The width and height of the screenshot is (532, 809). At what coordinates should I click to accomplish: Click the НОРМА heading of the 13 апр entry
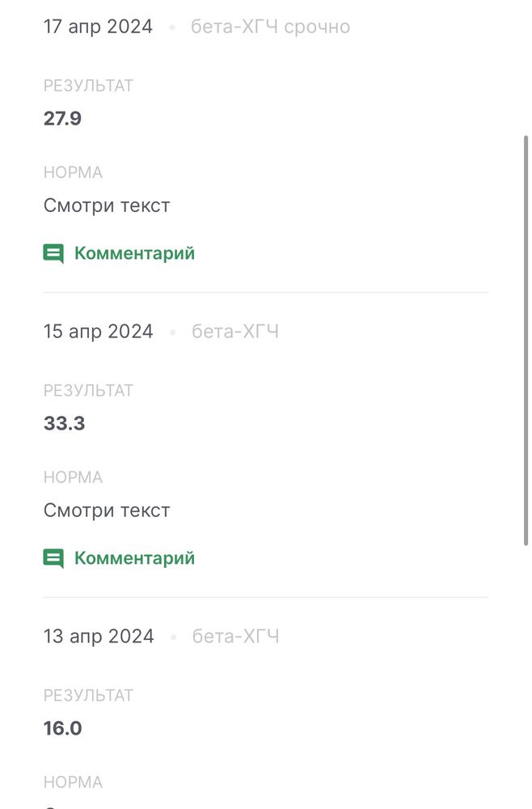[x=73, y=782]
